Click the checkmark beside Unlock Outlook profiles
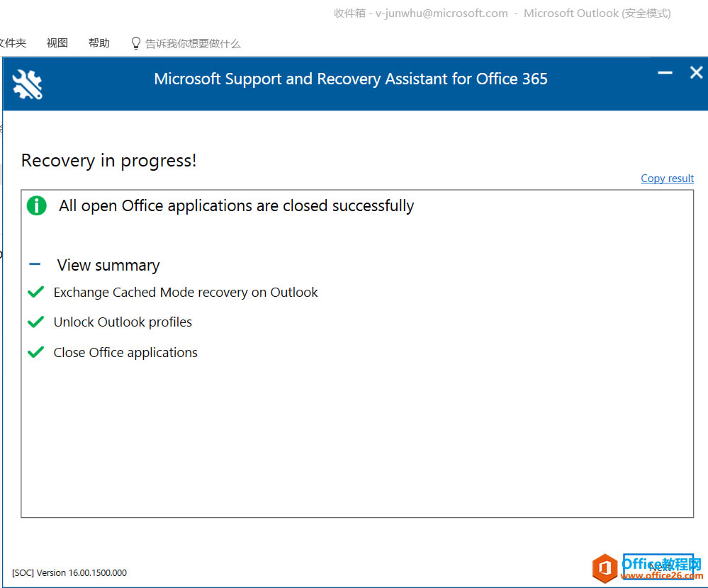Screen dimensions: 708x588 (x=35, y=322)
